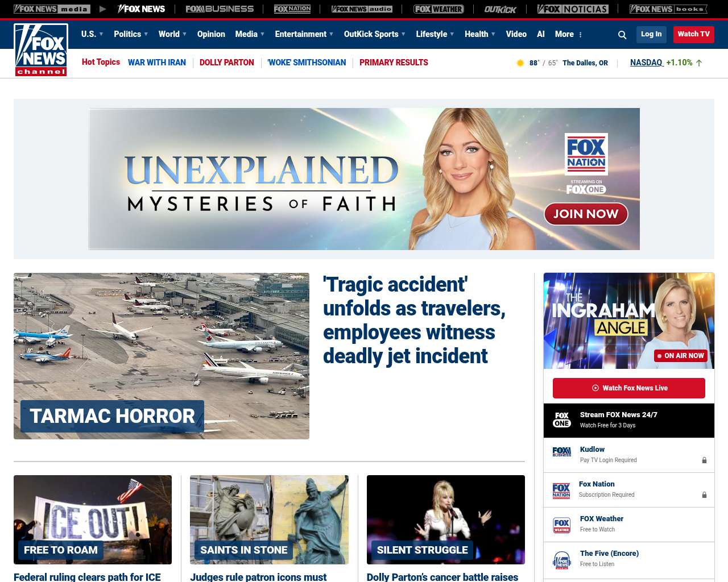Click the lock icon on Kudlow row
Screen dimensions: 728x582
[x=704, y=460]
